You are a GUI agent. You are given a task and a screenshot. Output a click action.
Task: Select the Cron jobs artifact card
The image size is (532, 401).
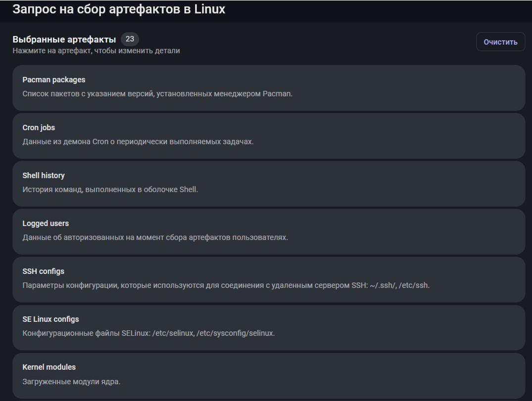click(x=268, y=135)
